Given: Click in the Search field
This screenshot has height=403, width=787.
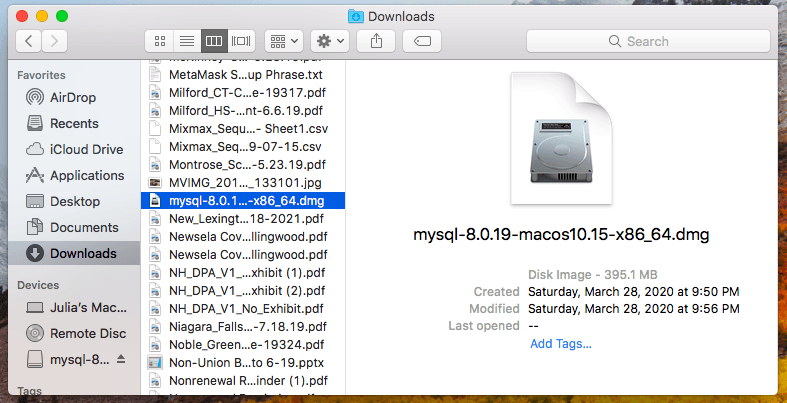Looking at the screenshot, I should [650, 41].
